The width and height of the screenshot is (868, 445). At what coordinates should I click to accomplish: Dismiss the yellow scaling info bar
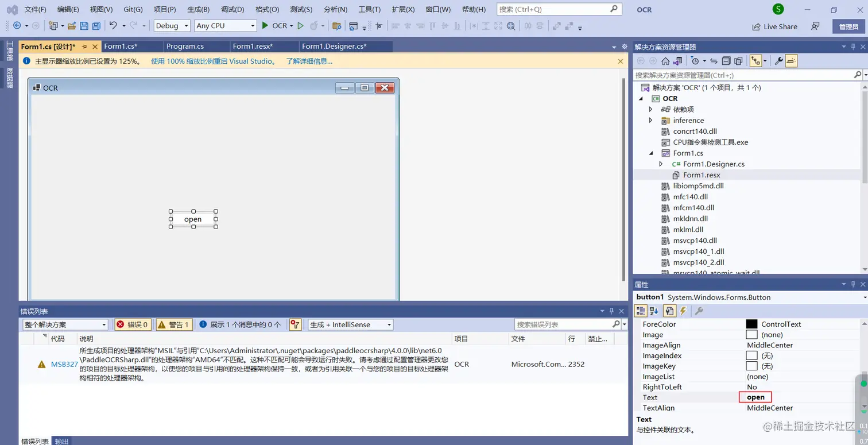pyautogui.click(x=620, y=61)
